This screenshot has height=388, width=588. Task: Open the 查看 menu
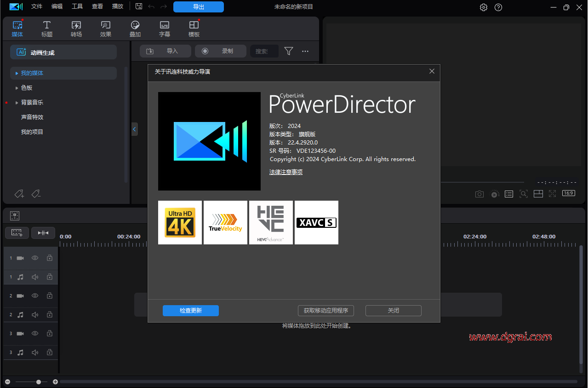(97, 6)
